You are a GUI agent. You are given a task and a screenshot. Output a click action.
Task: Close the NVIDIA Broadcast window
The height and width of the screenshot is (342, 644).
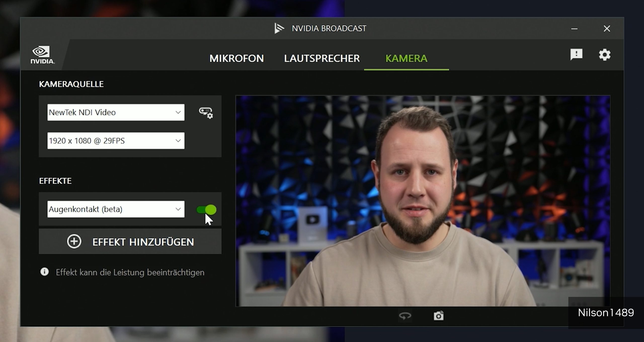(x=607, y=29)
